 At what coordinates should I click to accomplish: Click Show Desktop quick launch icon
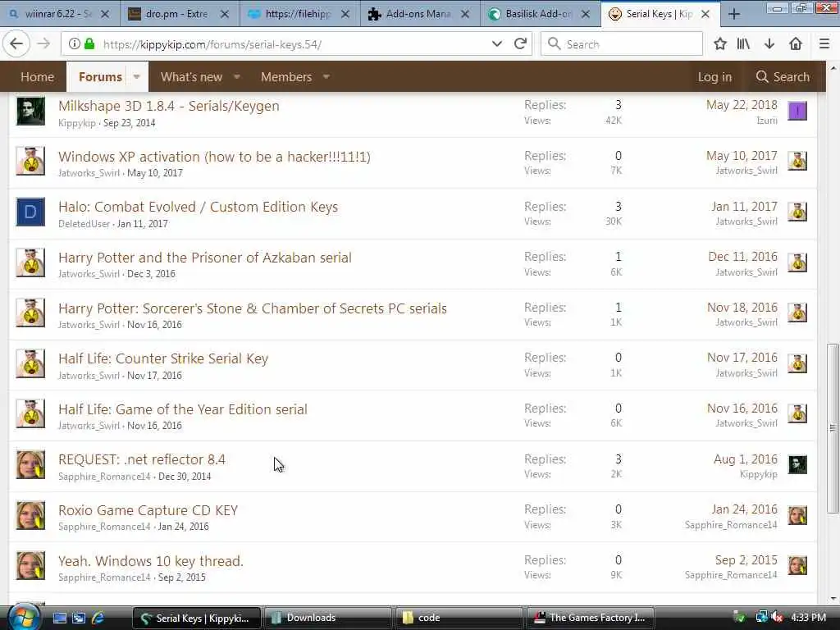click(x=60, y=618)
